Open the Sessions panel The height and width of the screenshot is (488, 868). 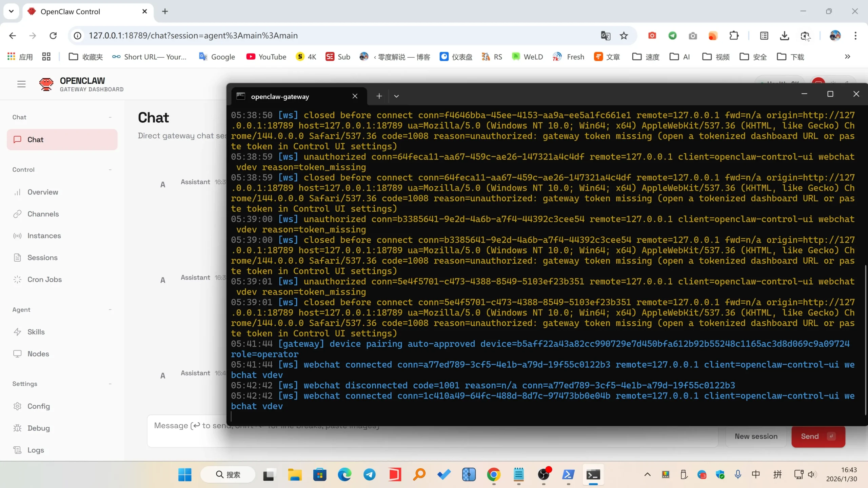click(x=43, y=258)
